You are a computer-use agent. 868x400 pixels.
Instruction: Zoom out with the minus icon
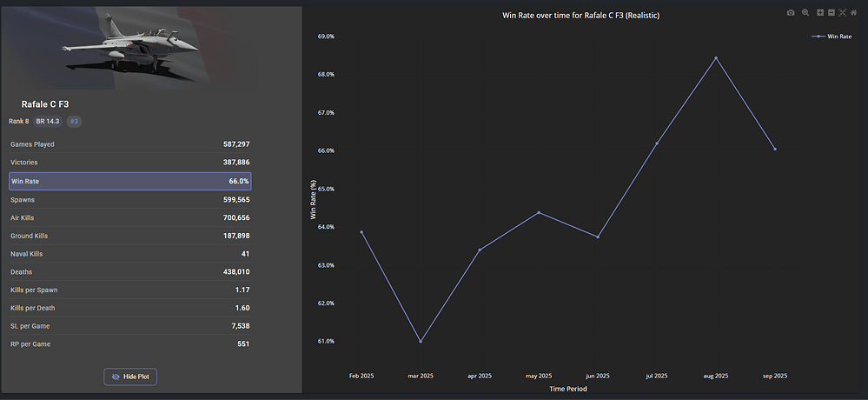pyautogui.click(x=832, y=13)
